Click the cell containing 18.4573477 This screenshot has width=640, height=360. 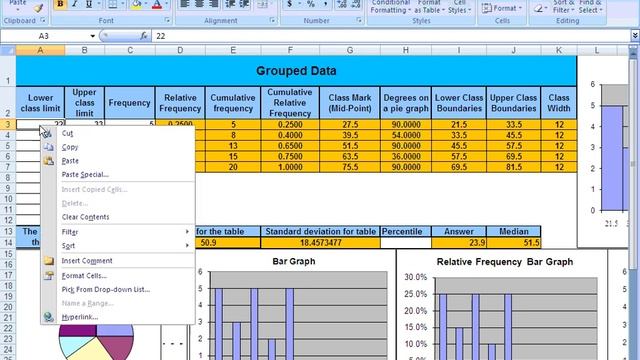point(320,242)
